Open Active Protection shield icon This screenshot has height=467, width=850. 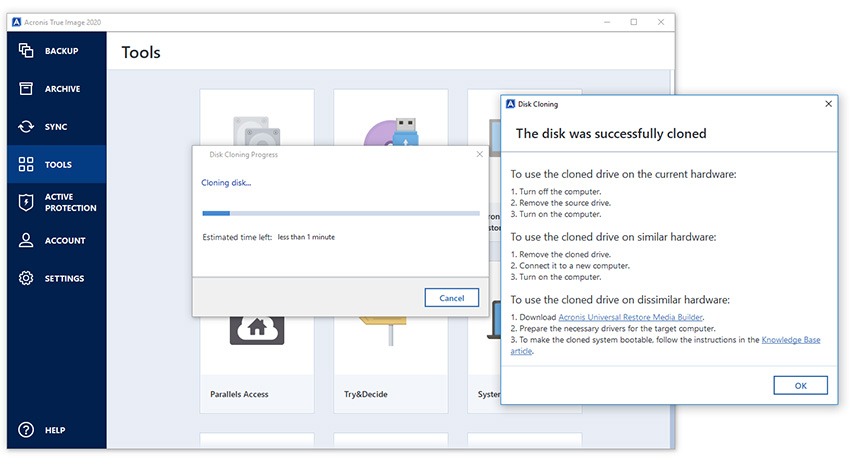click(x=26, y=203)
